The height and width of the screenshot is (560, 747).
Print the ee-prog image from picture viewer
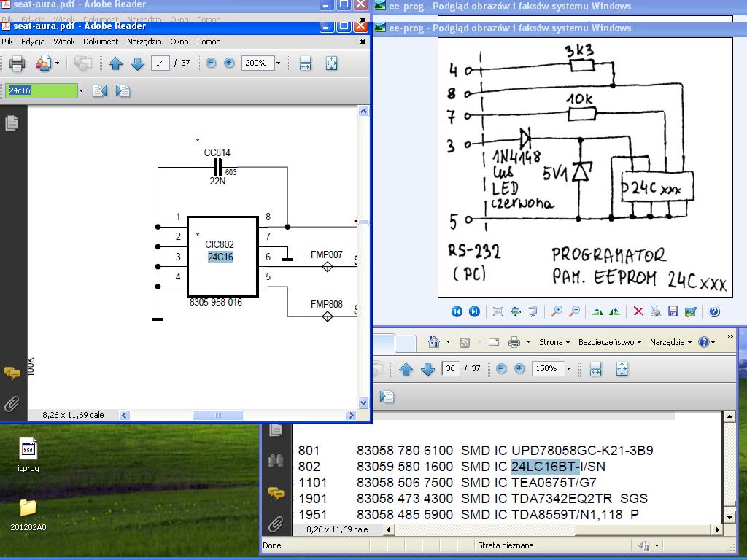656,311
